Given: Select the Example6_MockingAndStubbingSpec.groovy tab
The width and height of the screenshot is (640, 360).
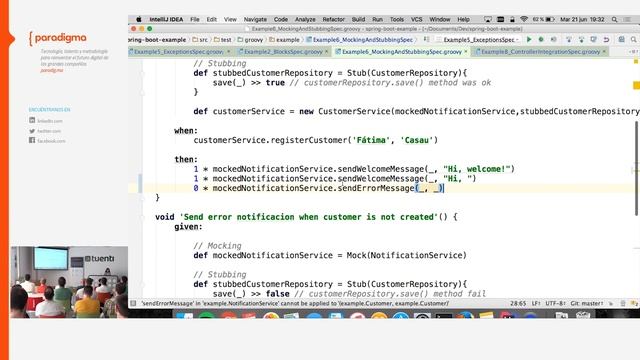Looking at the screenshot, I should (402, 52).
